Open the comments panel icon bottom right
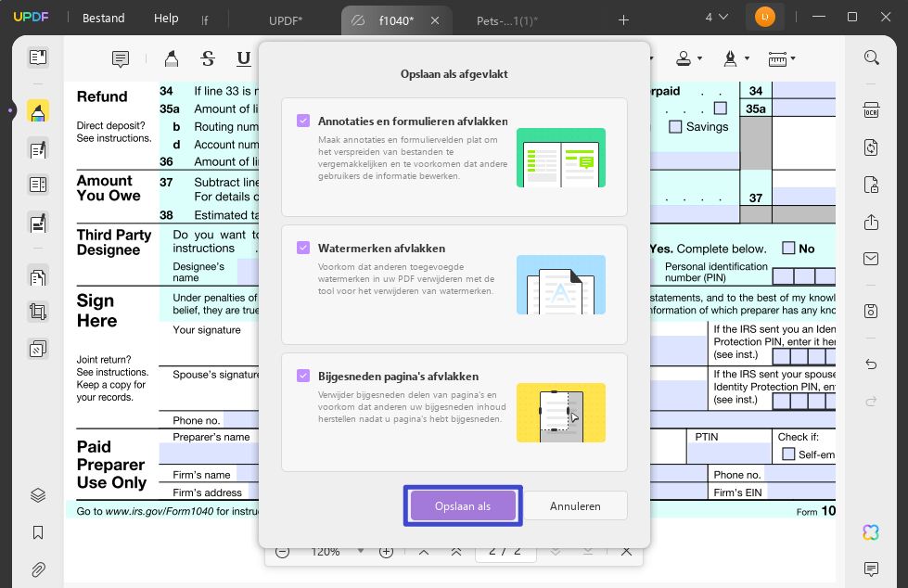 click(872, 569)
